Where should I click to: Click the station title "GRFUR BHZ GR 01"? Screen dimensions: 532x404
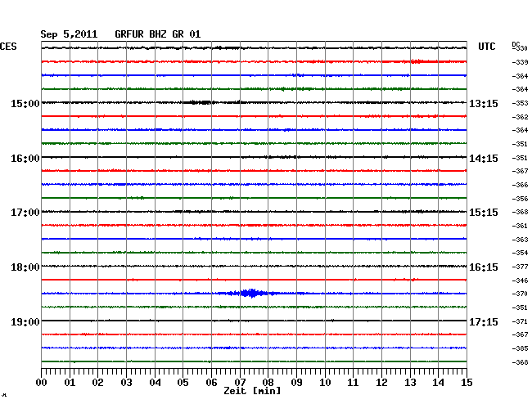click(158, 34)
